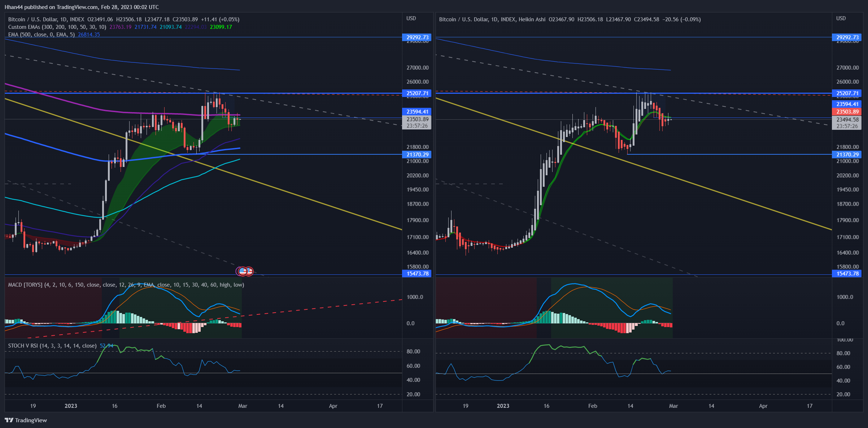
Task: Click Feb on the left chart time axis
Action: [161, 406]
